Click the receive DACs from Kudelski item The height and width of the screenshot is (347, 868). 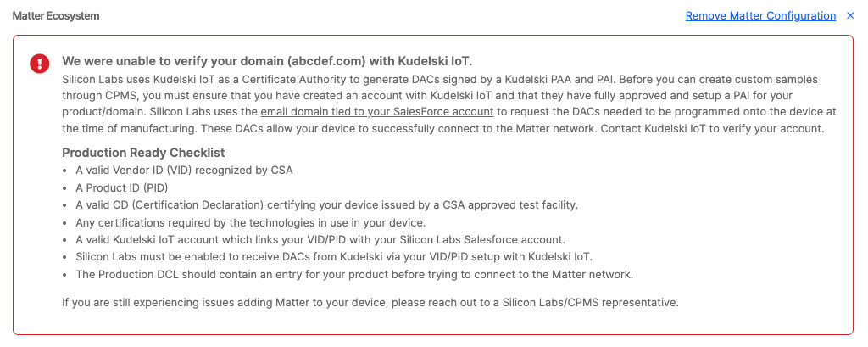[333, 256]
